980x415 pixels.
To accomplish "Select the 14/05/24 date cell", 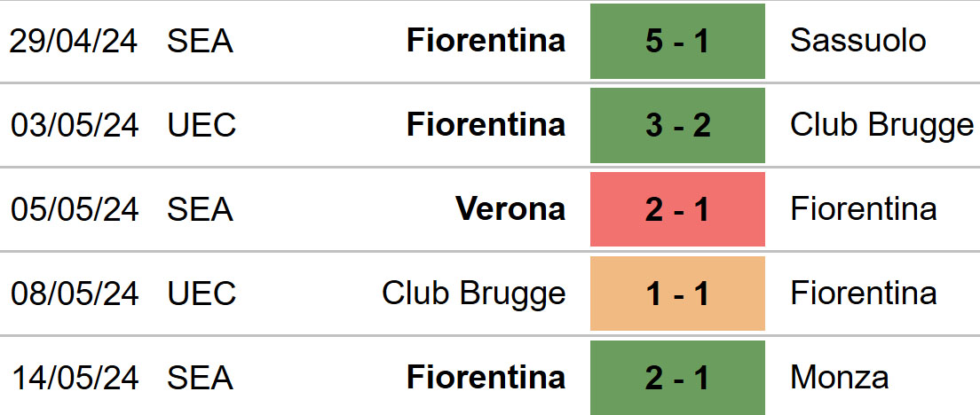I will coord(75,378).
